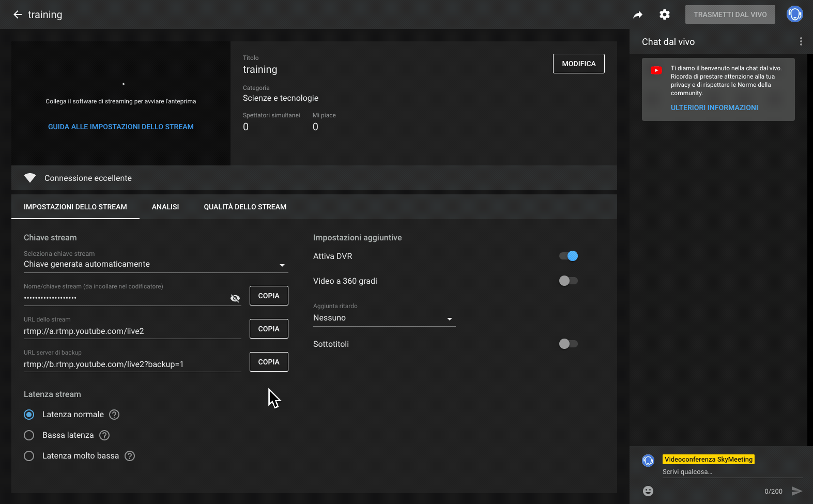
Task: Open live chat three-dot menu
Action: point(801,42)
